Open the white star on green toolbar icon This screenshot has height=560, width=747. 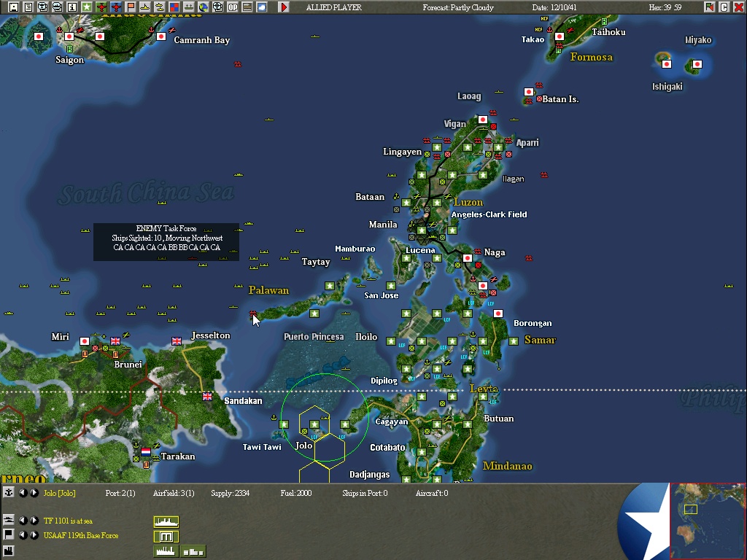[87, 7]
